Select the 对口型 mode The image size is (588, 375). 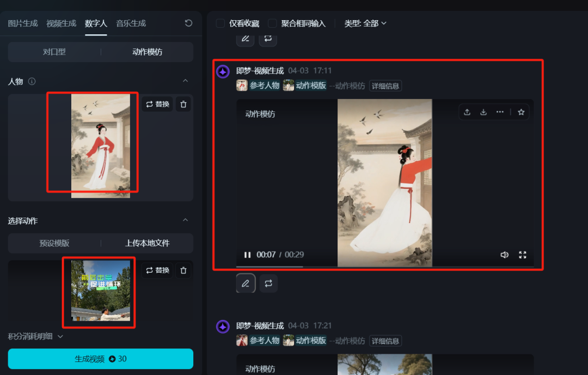point(54,52)
